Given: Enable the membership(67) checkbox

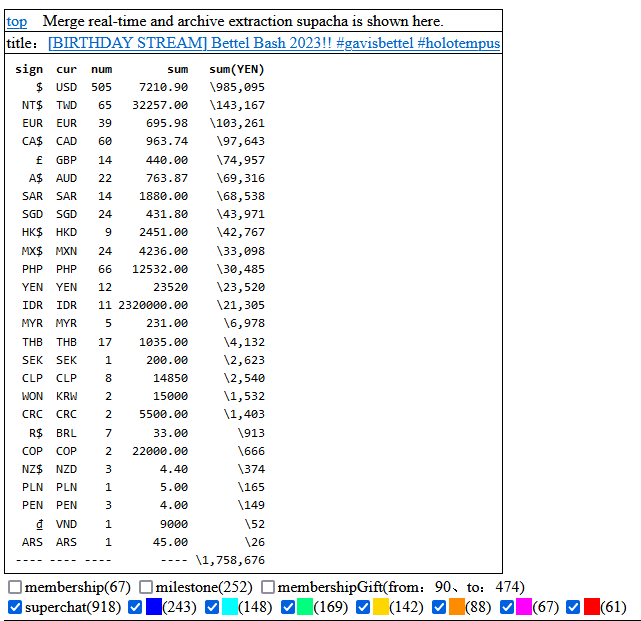Looking at the screenshot, I should [x=15, y=587].
